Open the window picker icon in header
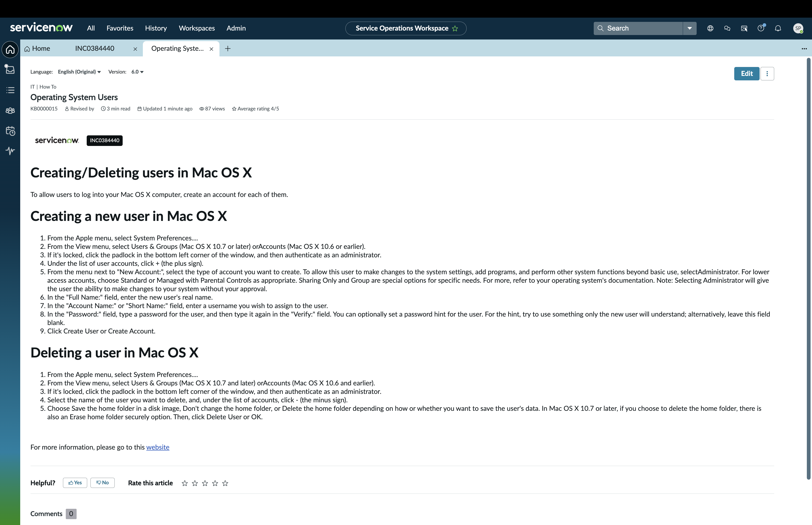 [x=744, y=28]
